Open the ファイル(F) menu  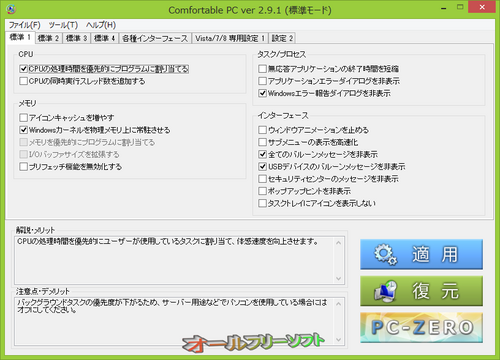(x=25, y=25)
